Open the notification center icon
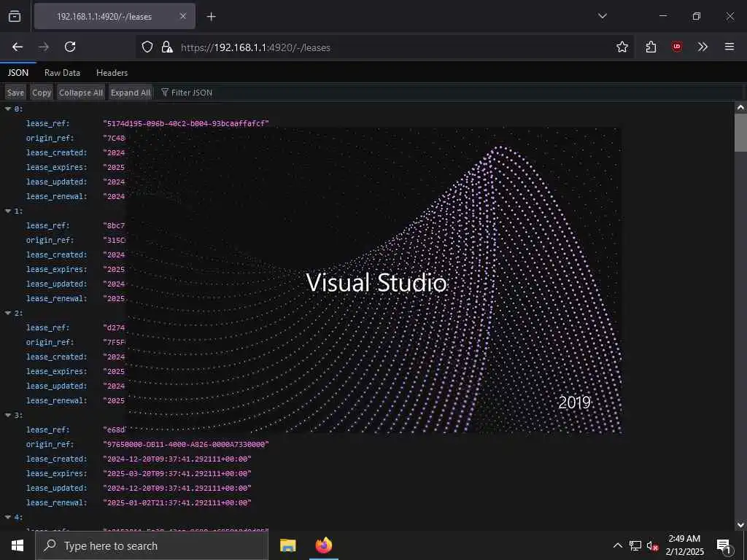The image size is (747, 560). point(724,546)
